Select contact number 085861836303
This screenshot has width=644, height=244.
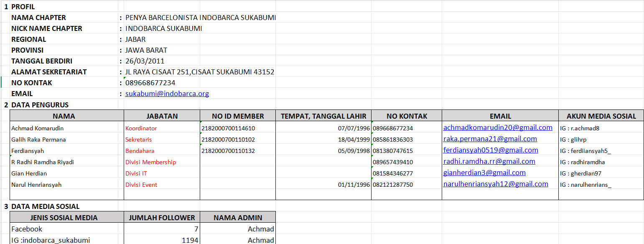tap(407, 140)
